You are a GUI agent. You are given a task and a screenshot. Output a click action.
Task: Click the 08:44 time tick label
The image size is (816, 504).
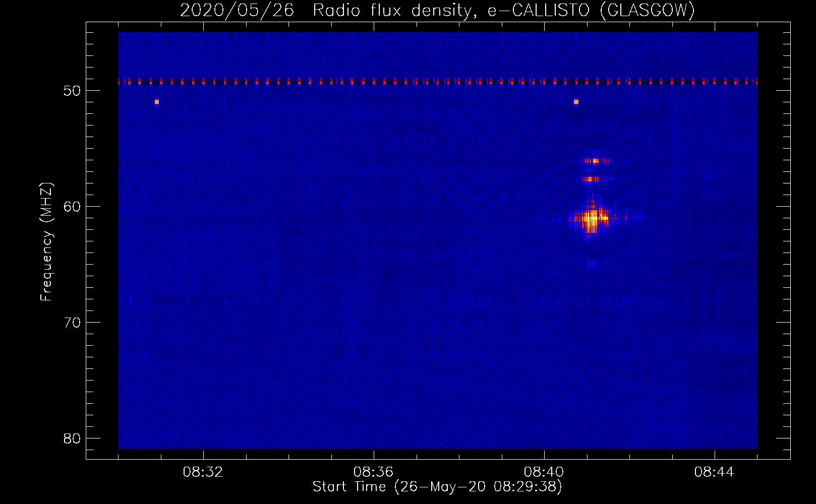pos(715,472)
